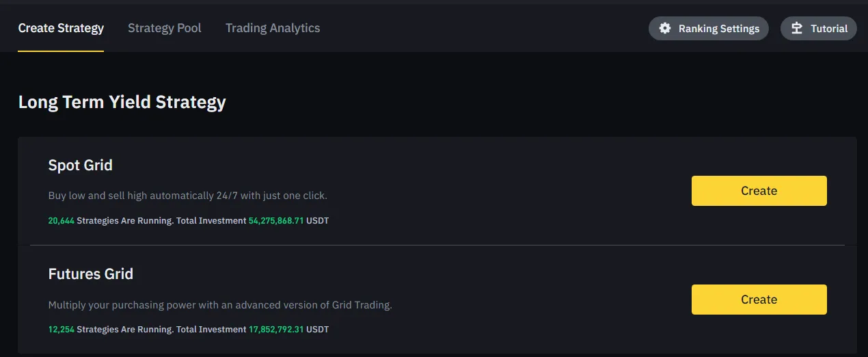Click the 'Buy low and sell high' description

tap(188, 196)
